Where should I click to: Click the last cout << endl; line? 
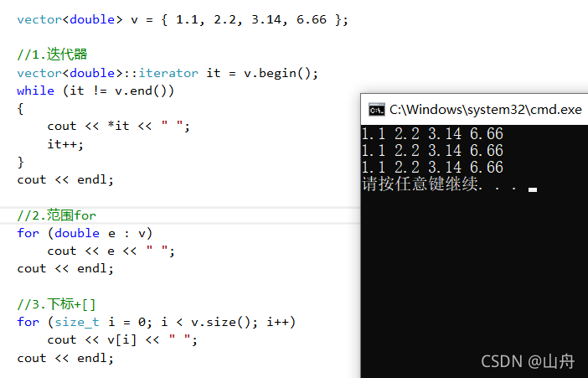[65, 358]
